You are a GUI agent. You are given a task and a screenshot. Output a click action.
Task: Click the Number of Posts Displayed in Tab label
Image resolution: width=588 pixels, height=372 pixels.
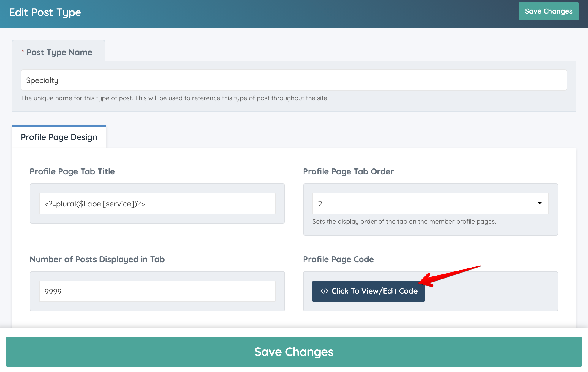97,259
